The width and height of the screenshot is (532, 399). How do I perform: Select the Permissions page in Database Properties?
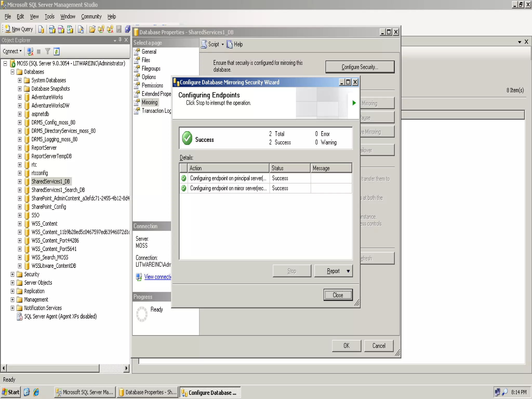(152, 85)
